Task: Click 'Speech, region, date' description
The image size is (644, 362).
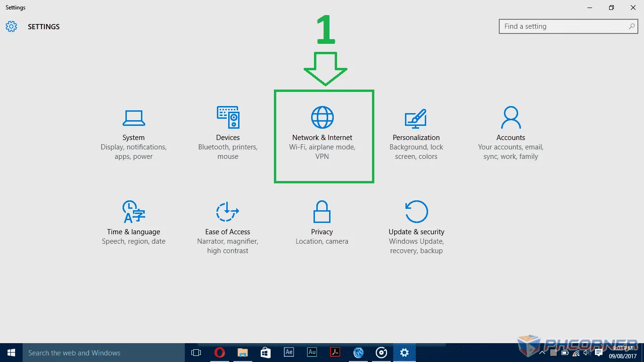Action: 133,241
